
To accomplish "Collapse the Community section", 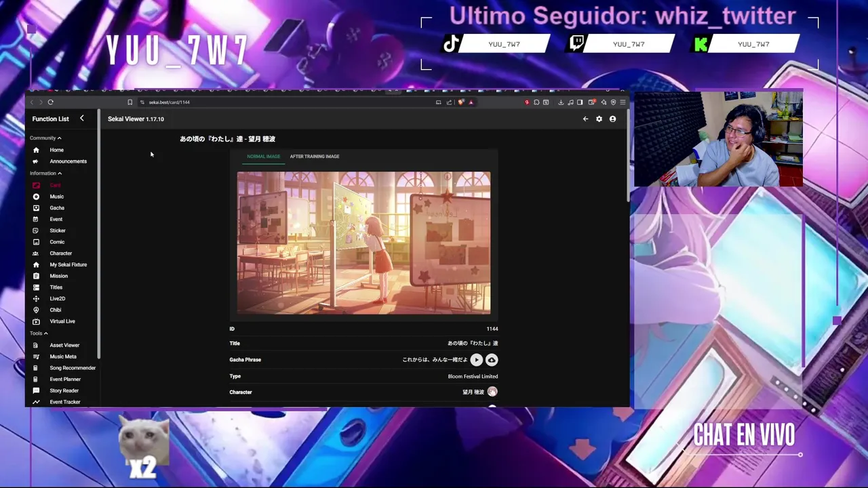I will click(45, 138).
